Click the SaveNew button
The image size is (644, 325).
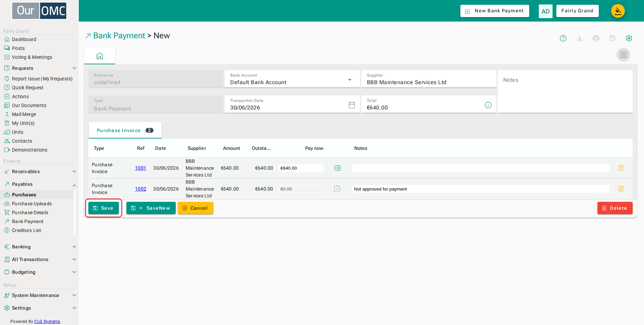[x=151, y=208]
